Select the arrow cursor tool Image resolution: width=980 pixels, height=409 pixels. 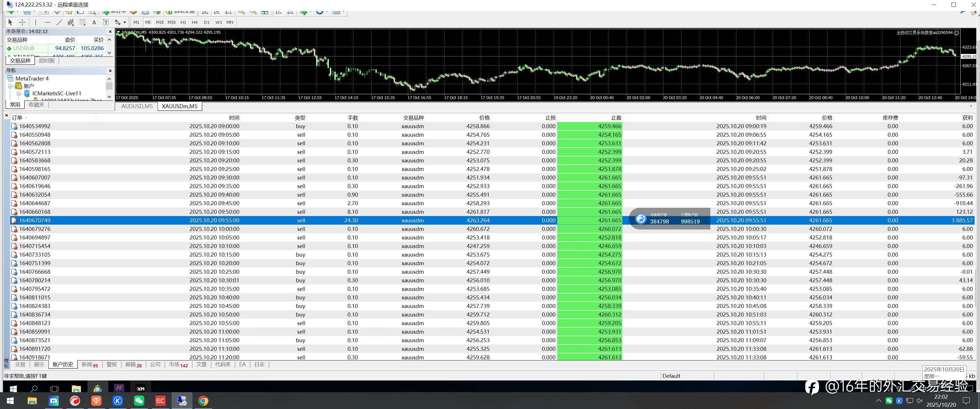[10, 23]
